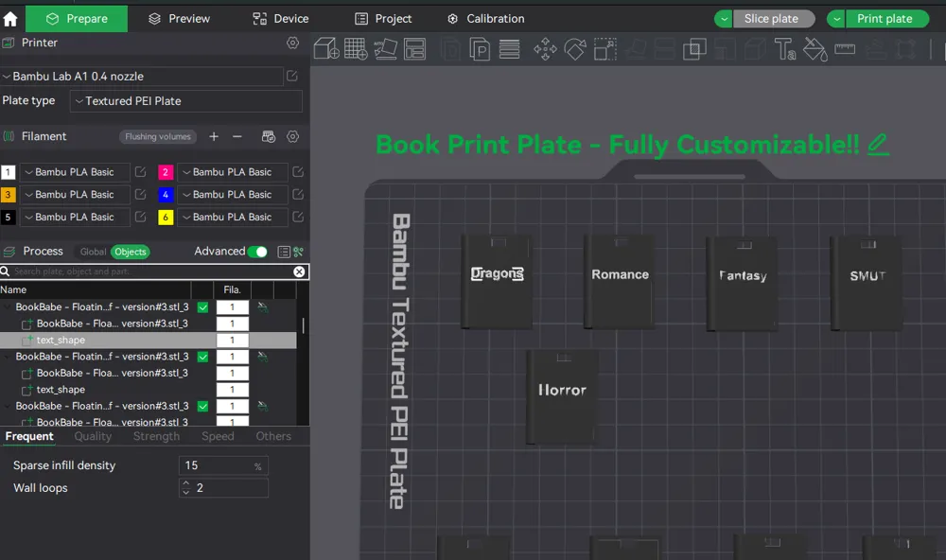The image size is (946, 560).
Task: Click the Sparse infill density field
Action: [x=223, y=465]
